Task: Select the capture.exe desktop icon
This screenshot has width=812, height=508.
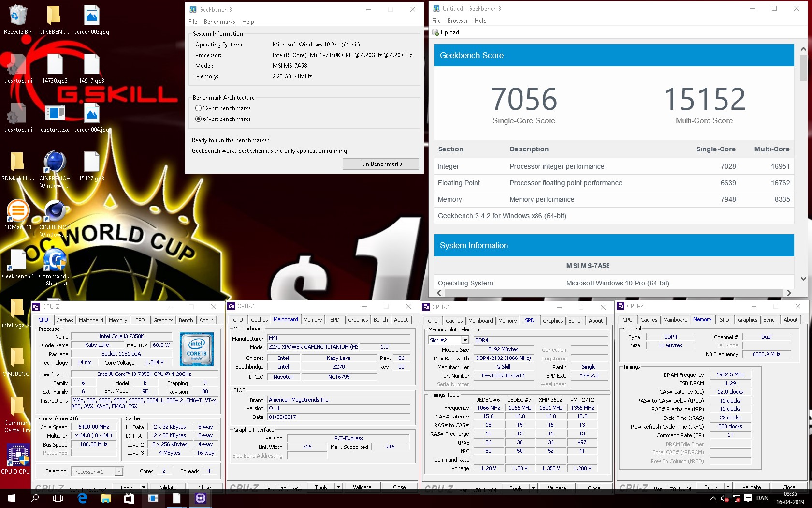Action: point(55,118)
